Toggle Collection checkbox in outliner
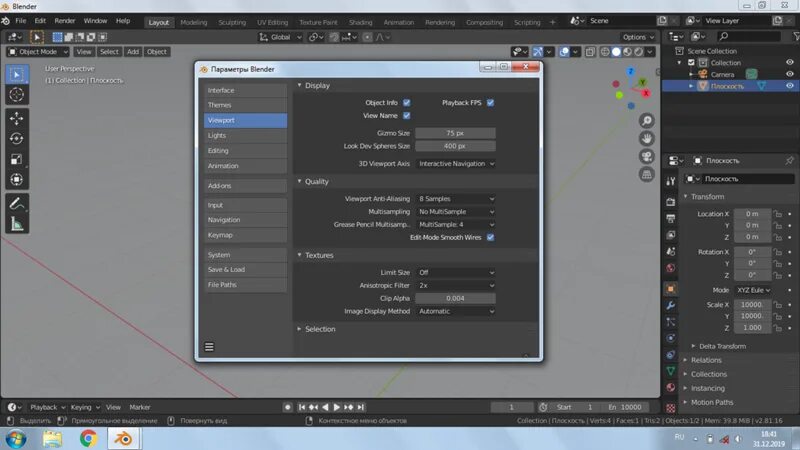Viewport: 800px width, 450px height. [691, 63]
